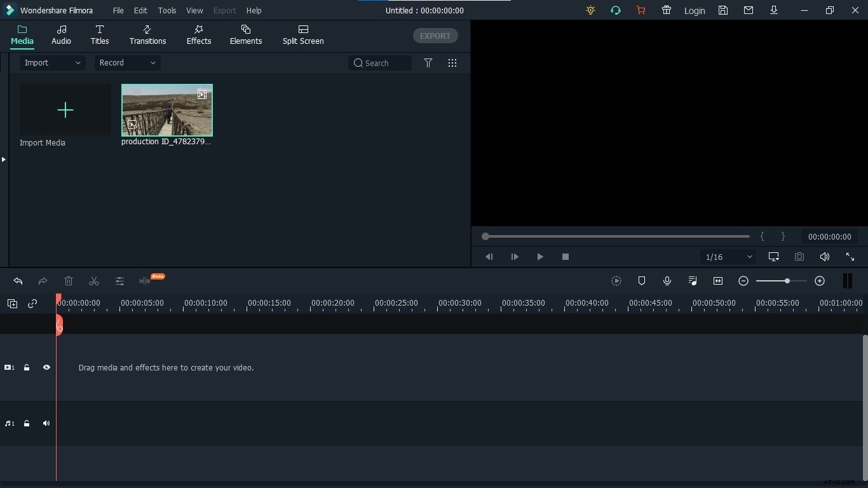This screenshot has width=868, height=488.
Task: Expand the Record dropdown
Action: point(126,63)
